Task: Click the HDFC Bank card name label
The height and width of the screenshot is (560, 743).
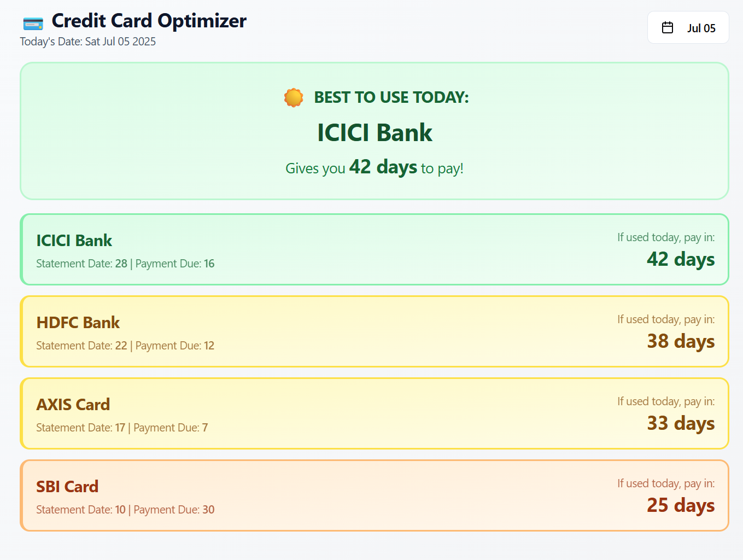Action: coord(78,323)
